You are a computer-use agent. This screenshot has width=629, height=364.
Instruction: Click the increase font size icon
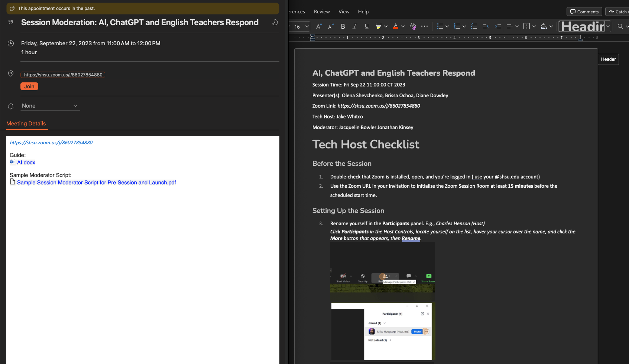(318, 26)
